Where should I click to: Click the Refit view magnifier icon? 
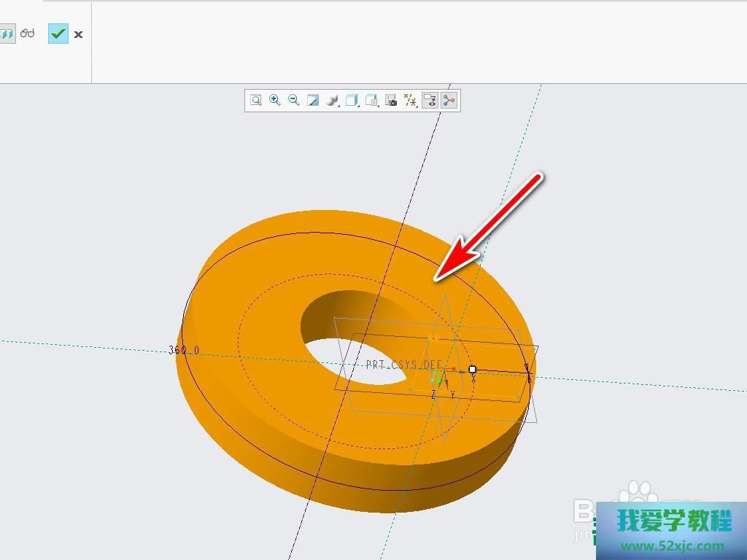point(256,101)
